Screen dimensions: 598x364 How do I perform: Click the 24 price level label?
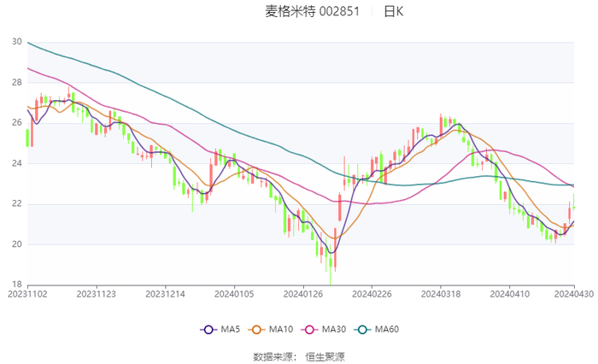click(x=16, y=163)
